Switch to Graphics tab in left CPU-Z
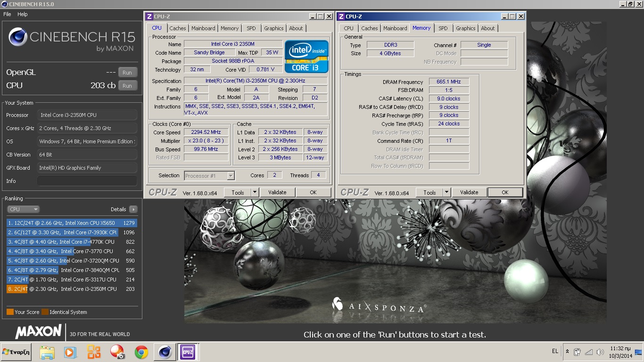 (274, 28)
